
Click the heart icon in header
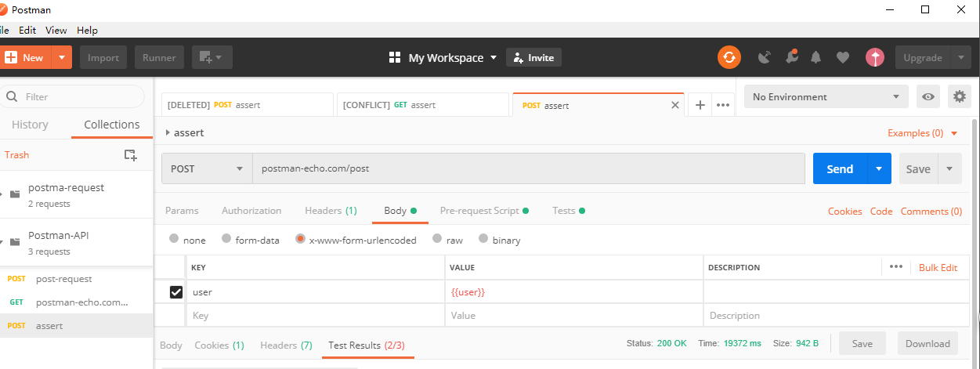[x=843, y=57]
